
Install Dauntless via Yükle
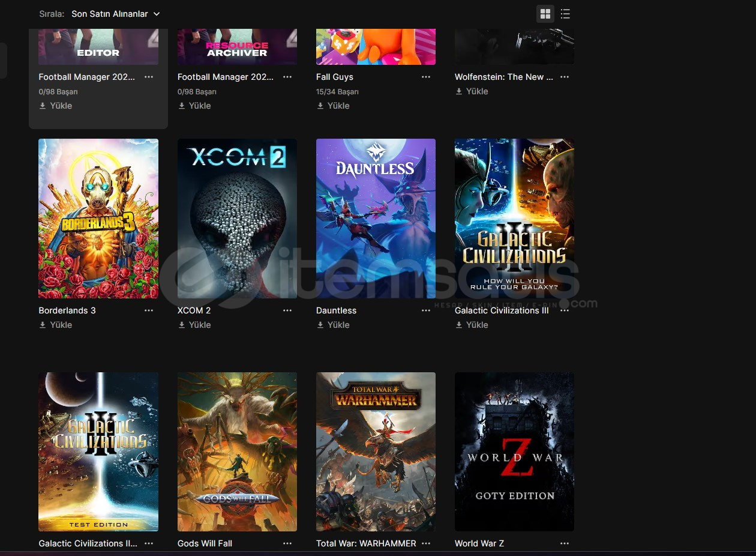pos(333,325)
